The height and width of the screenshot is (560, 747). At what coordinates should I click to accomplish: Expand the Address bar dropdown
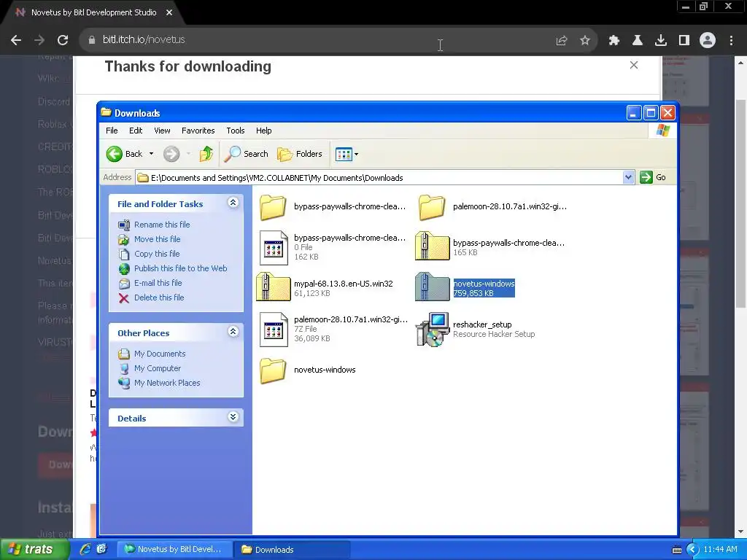click(628, 178)
